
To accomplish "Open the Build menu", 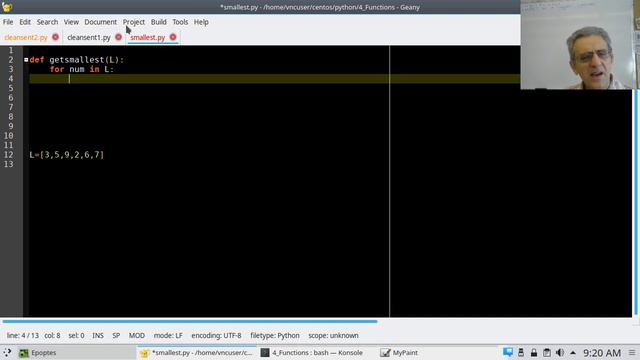I will pos(158,22).
